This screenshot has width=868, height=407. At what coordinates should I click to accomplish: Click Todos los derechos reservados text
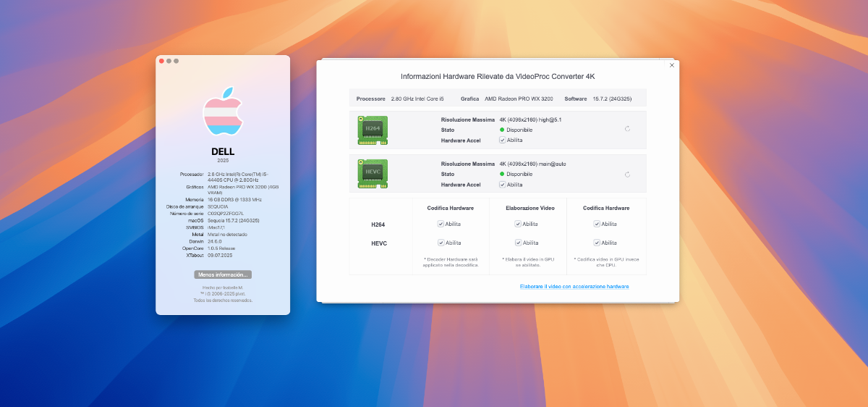coord(223,300)
